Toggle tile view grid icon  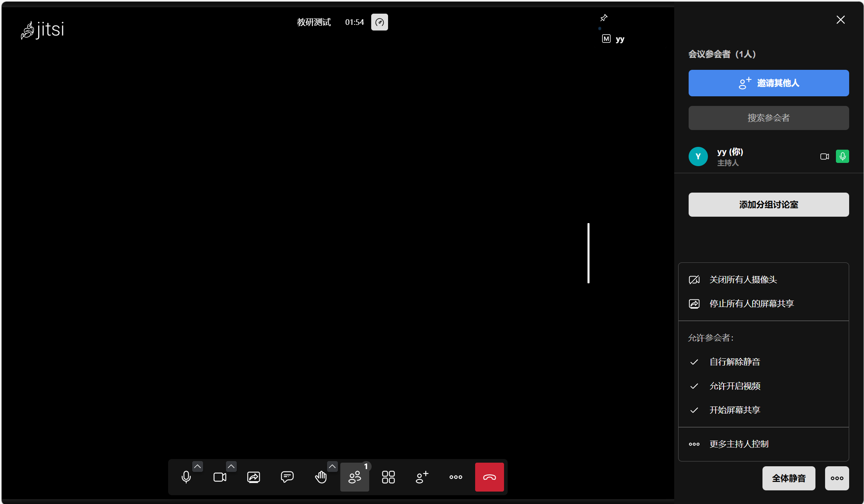388,477
